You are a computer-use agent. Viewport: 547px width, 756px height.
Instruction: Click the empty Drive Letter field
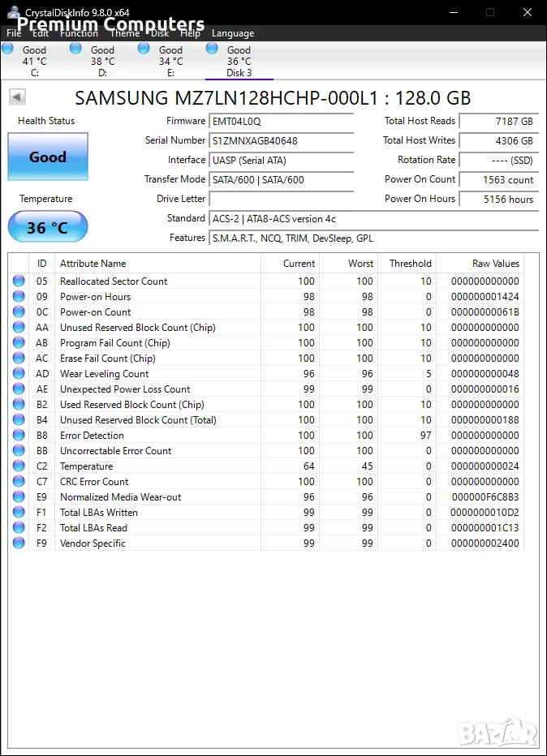click(282, 199)
